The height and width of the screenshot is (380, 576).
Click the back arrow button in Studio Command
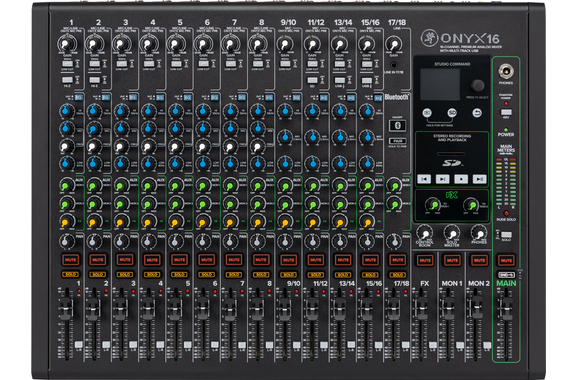(x=477, y=113)
